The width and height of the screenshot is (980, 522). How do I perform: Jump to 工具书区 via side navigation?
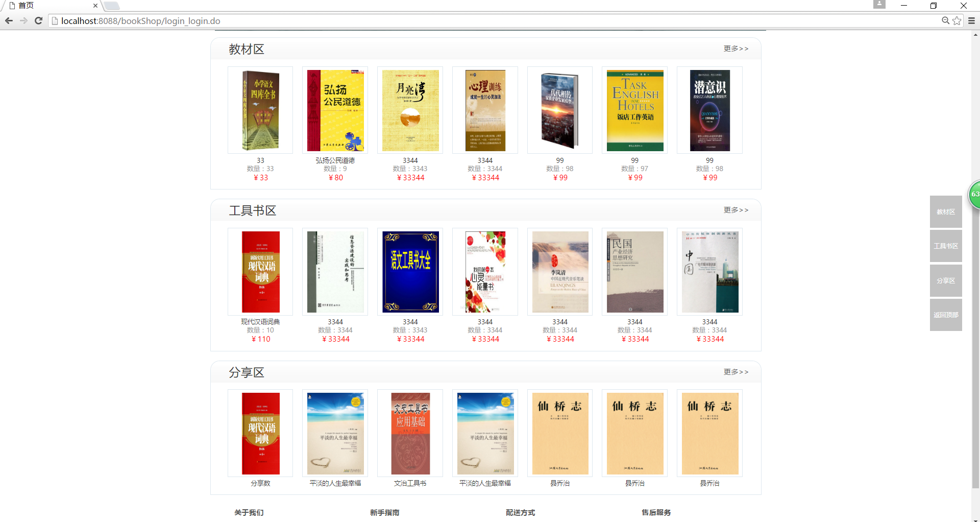pyautogui.click(x=946, y=246)
